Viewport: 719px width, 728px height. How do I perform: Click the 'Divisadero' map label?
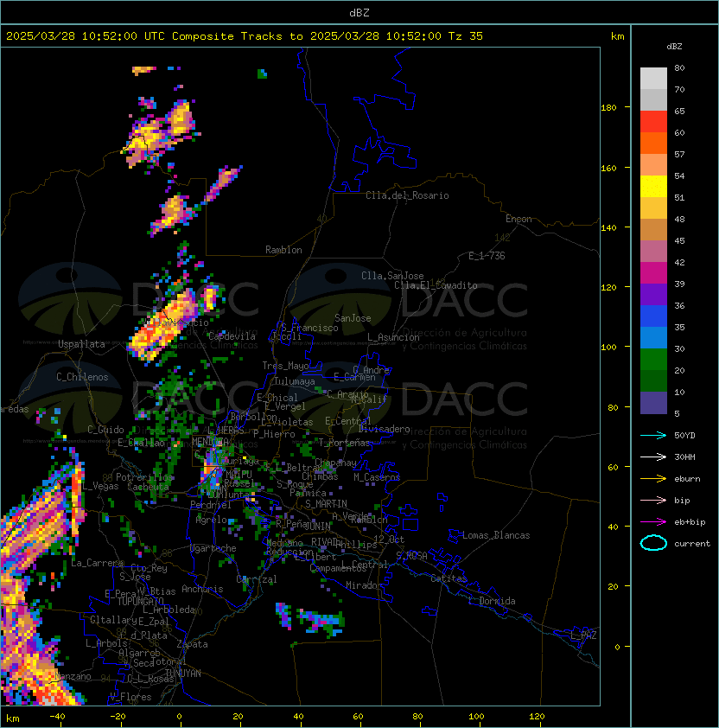tap(384, 429)
